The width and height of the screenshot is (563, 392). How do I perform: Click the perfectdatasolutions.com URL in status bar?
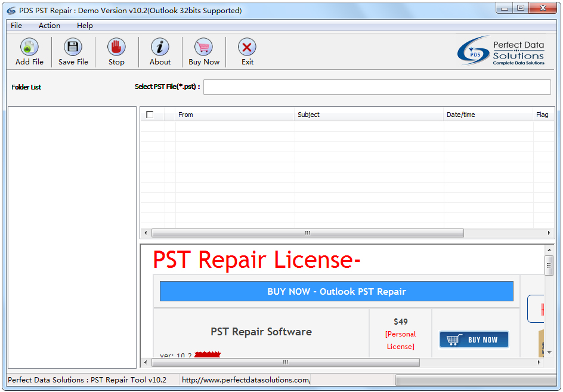pyautogui.click(x=246, y=380)
